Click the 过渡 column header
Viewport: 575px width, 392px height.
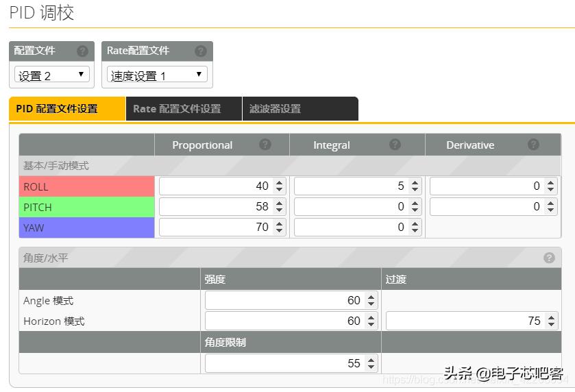[x=395, y=279]
